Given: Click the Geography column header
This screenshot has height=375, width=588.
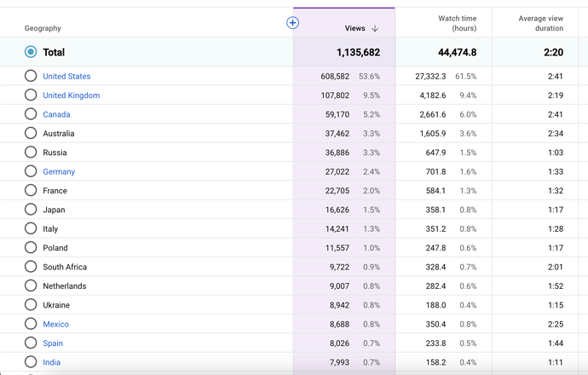Looking at the screenshot, I should (x=43, y=28).
